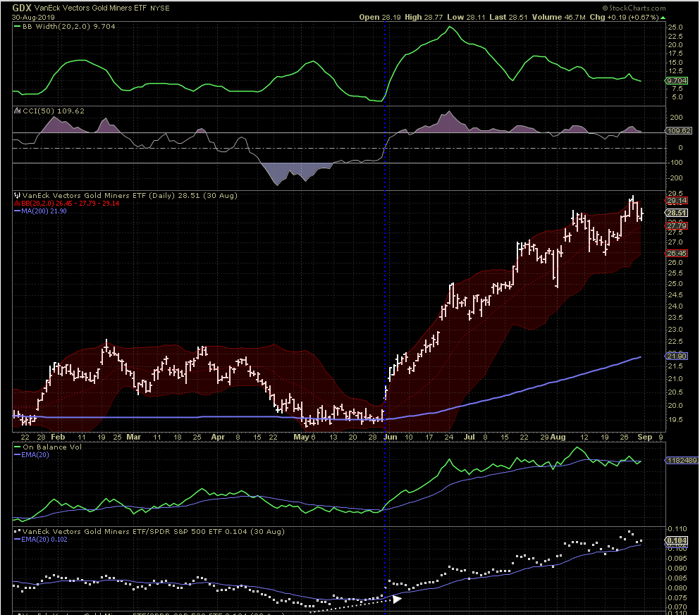Viewport: 700px width, 615px height.
Task: Click the green line marker for BB Width
Action: pyautogui.click(x=18, y=26)
